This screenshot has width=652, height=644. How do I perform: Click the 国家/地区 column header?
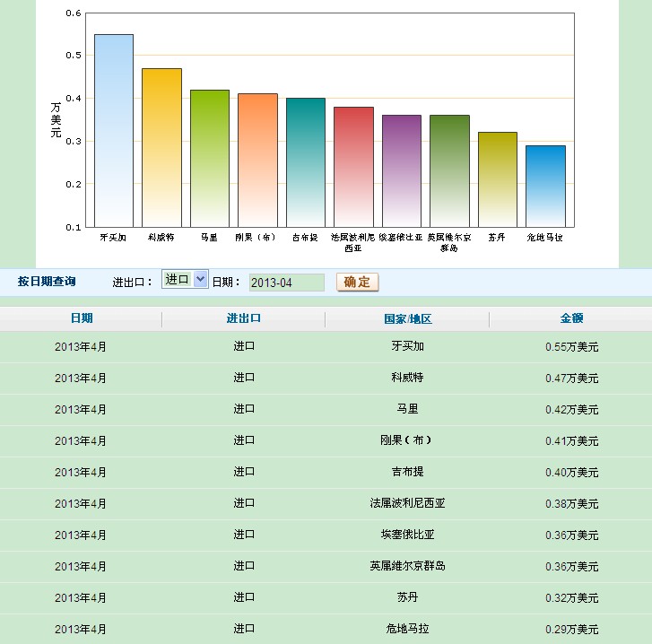[x=407, y=318]
